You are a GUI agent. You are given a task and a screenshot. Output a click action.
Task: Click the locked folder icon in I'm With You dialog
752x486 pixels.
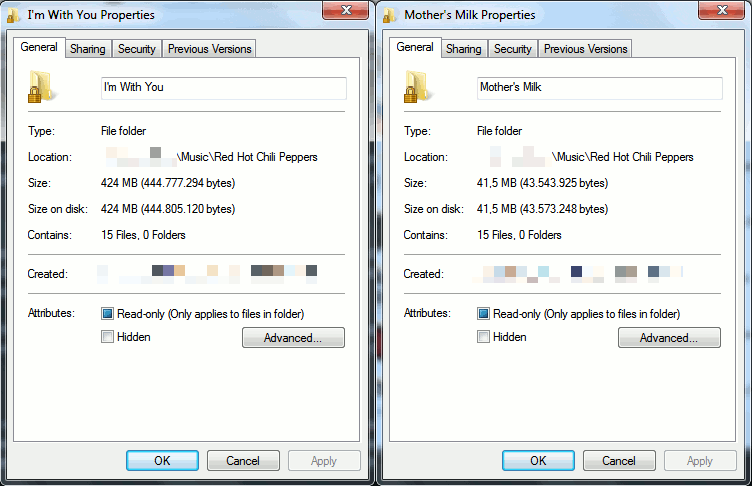tap(40, 87)
